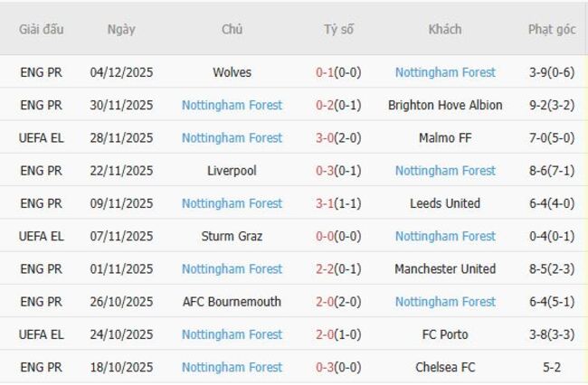This screenshot has width=588, height=385.
Task: Open Brighton Hove Albion team link
Action: (x=445, y=105)
